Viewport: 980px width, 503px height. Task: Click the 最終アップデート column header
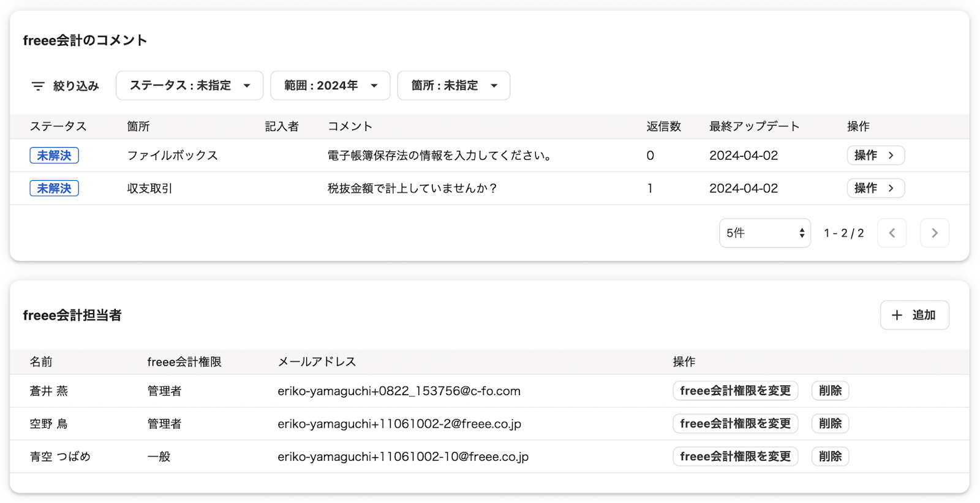pyautogui.click(x=755, y=126)
